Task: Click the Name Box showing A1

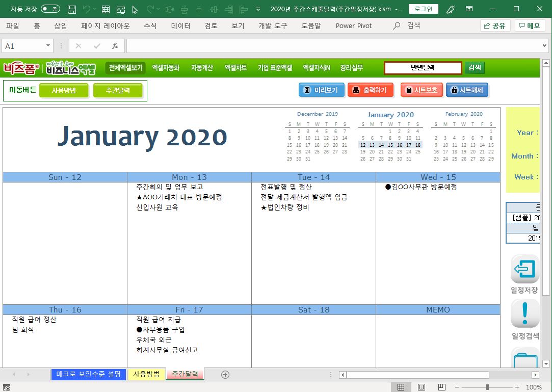Action: point(23,46)
